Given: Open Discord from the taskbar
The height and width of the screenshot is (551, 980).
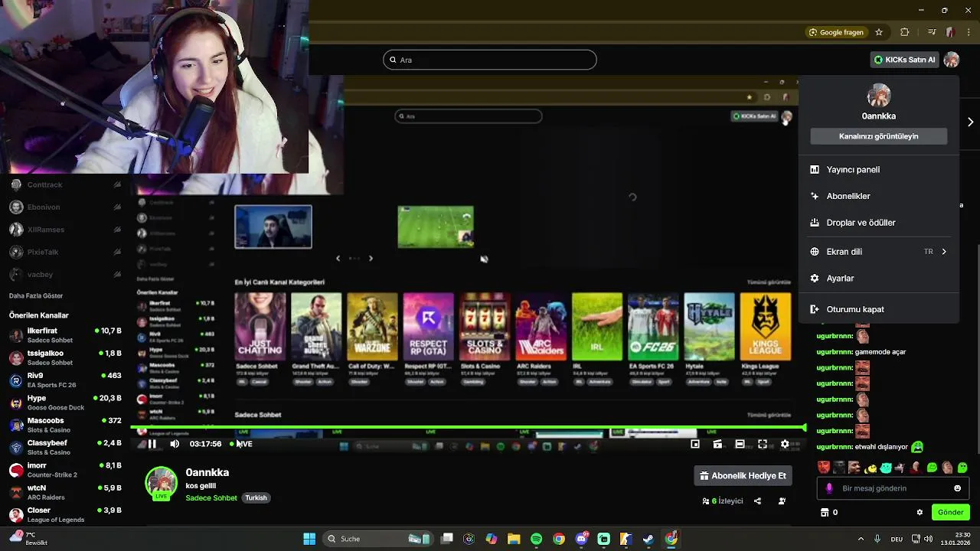Looking at the screenshot, I should pyautogui.click(x=581, y=539).
